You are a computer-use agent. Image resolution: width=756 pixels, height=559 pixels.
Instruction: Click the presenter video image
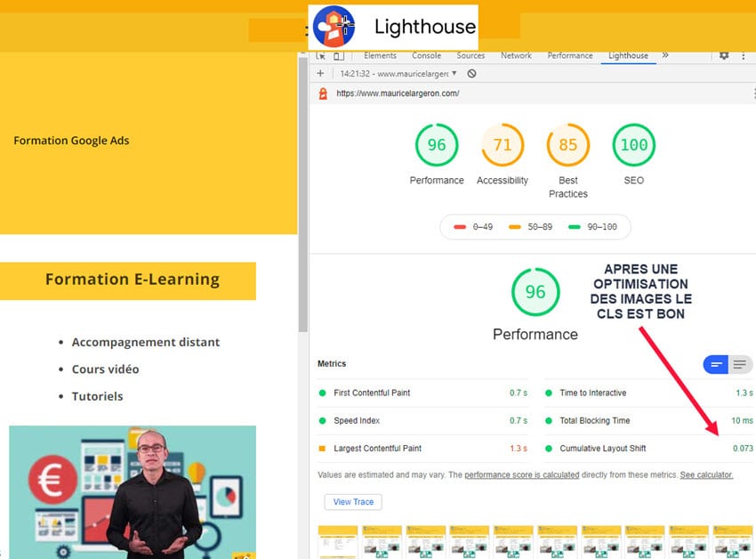(133, 492)
